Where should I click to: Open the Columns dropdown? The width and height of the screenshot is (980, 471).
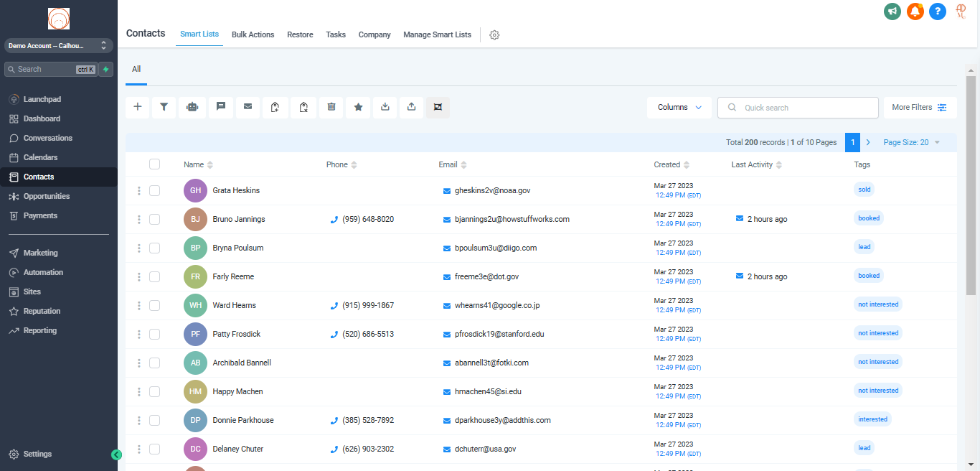coord(679,108)
